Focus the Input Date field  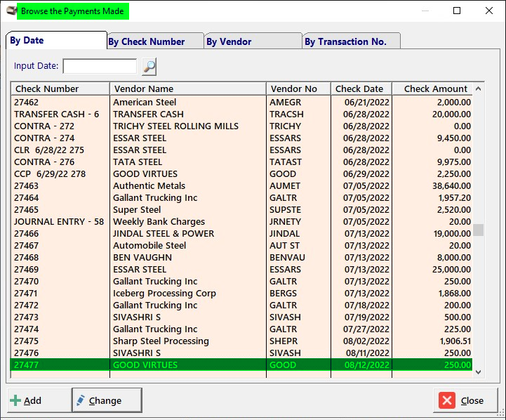[100, 67]
